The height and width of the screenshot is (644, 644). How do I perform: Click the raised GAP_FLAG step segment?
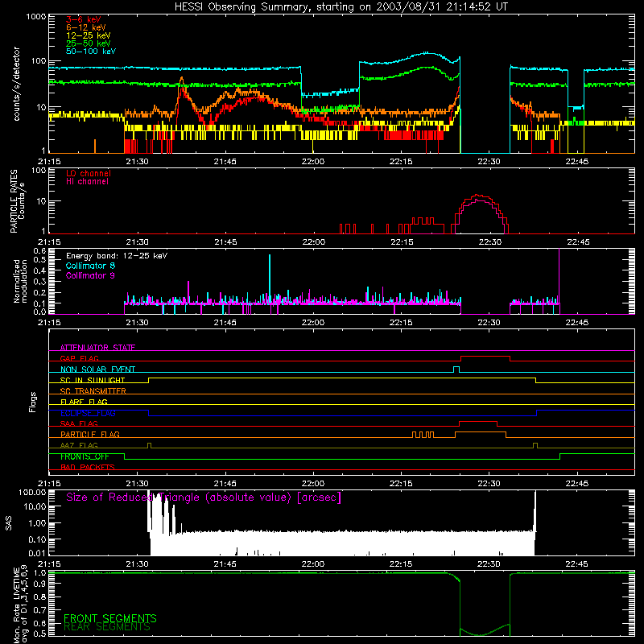click(x=485, y=356)
